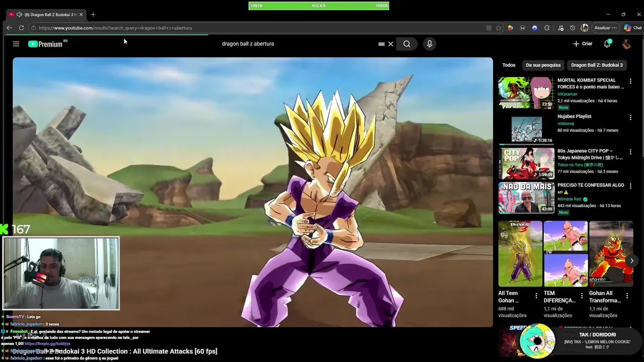Screen dimensions: 644x362
Task: Open YouTube notifications bell
Action: (x=607, y=44)
